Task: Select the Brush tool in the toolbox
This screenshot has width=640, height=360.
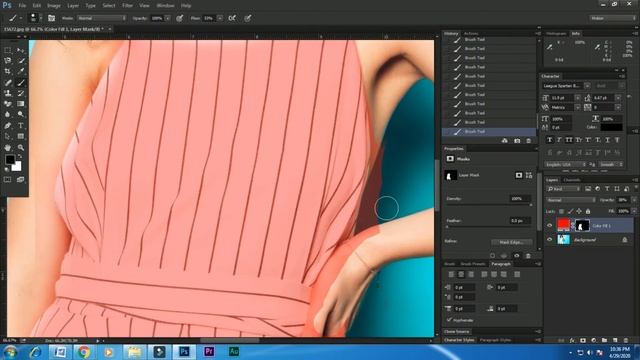Action: (x=21, y=82)
